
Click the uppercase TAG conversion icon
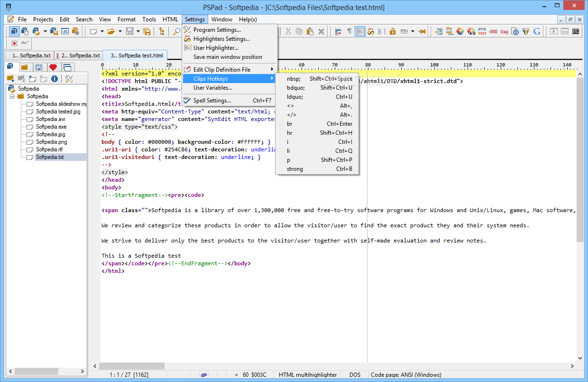493,31
